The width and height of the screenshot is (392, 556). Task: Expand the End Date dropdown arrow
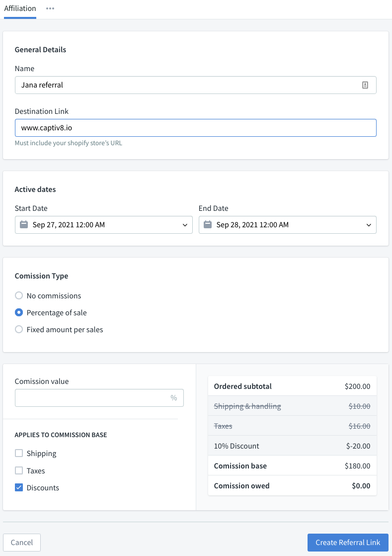369,225
